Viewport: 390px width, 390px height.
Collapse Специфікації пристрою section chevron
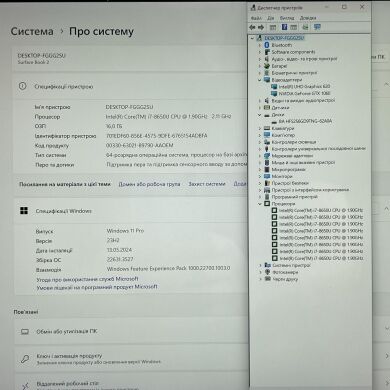coord(386,84)
